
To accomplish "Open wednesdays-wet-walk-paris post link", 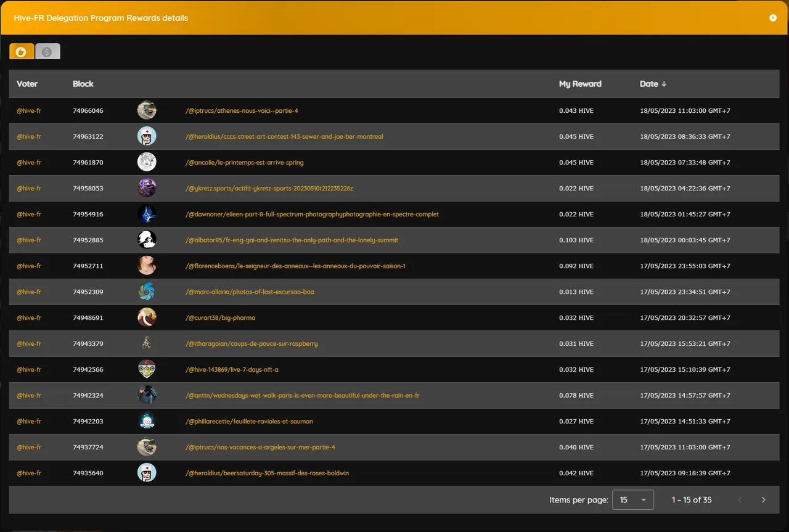I will [303, 396].
